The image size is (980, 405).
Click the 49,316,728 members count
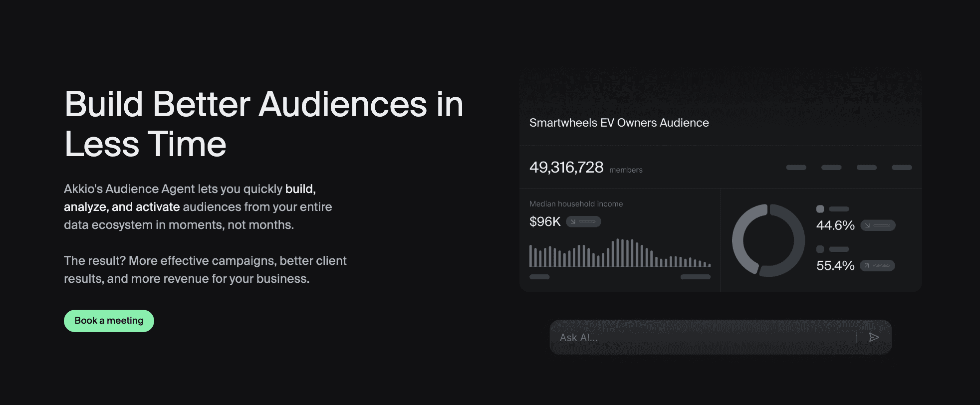click(x=586, y=168)
